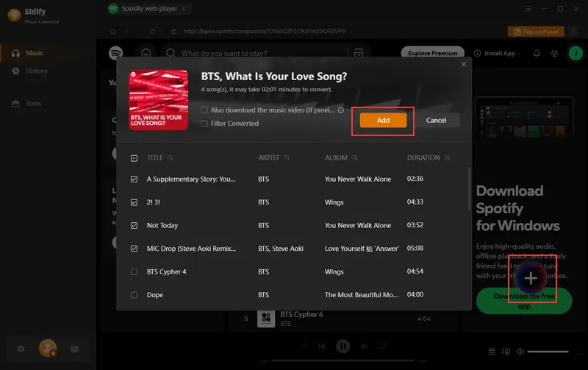Reload the page with refresh icon
The width and height of the screenshot is (588, 370).
pos(152,31)
